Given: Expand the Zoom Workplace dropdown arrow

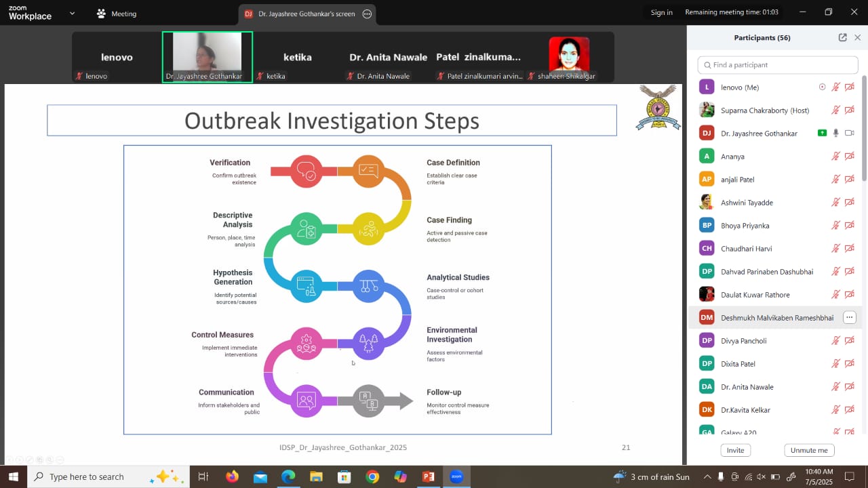Looking at the screenshot, I should (x=73, y=13).
